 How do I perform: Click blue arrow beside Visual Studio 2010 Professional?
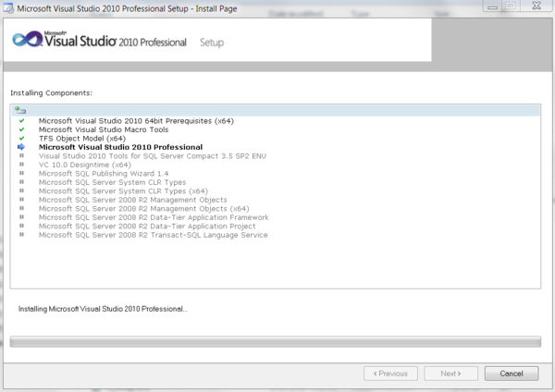coord(21,147)
